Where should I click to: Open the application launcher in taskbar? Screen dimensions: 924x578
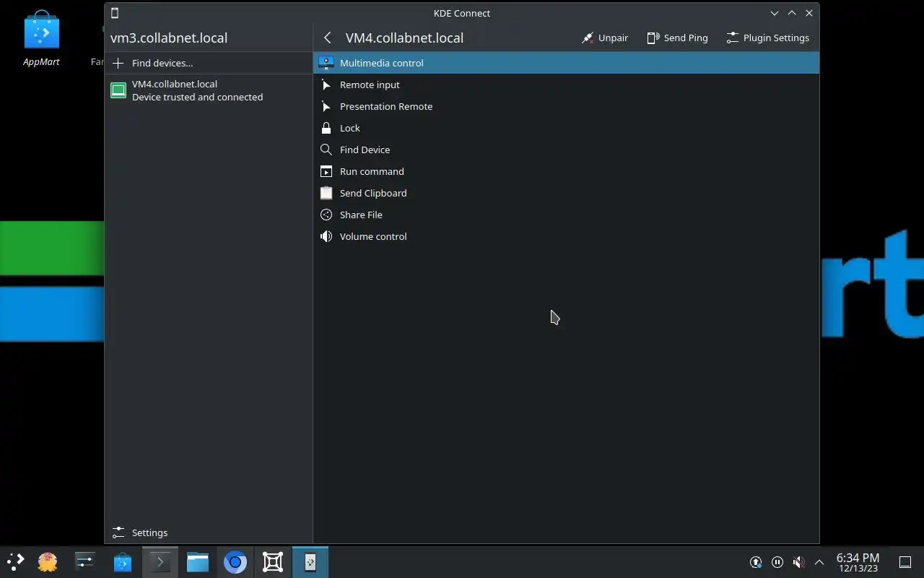pos(15,561)
